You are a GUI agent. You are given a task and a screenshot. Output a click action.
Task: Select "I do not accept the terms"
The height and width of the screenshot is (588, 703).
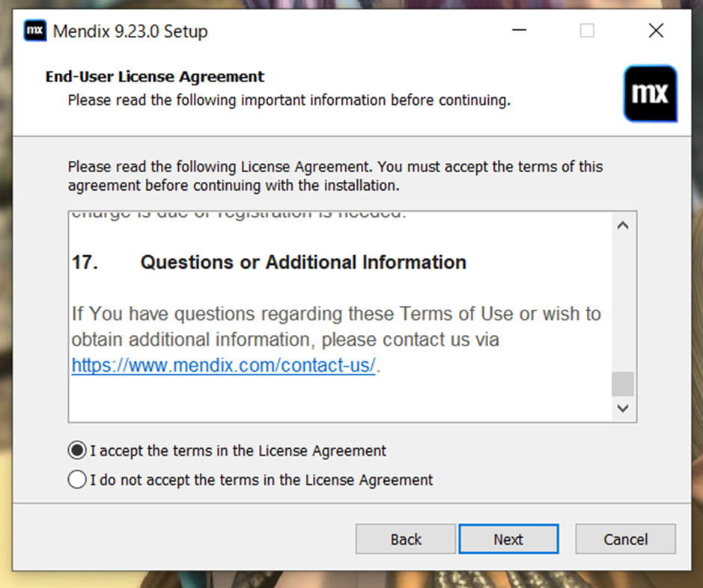pos(76,479)
